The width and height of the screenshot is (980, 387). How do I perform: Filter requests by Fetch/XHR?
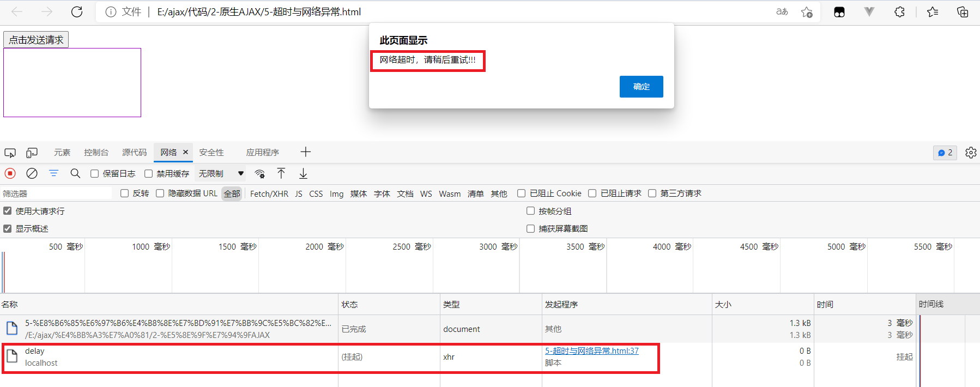(269, 194)
